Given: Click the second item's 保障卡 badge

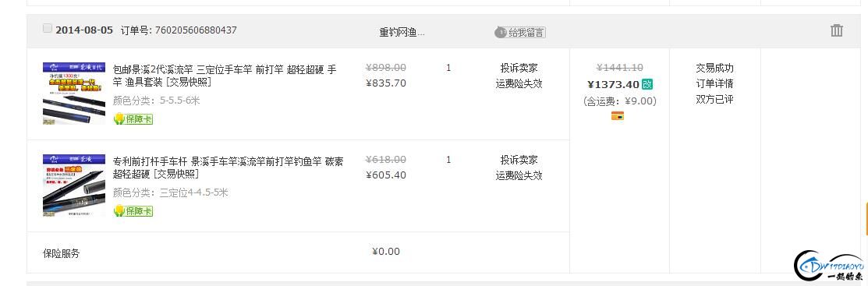Looking at the screenshot, I should point(133,210).
